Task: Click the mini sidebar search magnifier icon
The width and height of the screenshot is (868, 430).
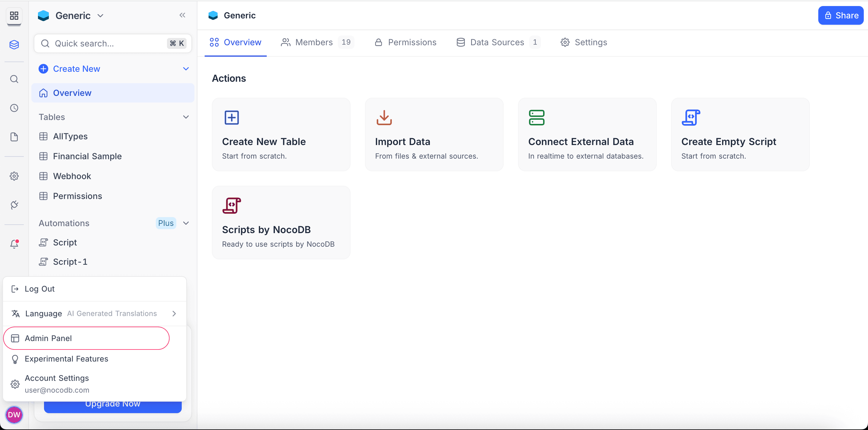Action: coord(14,79)
